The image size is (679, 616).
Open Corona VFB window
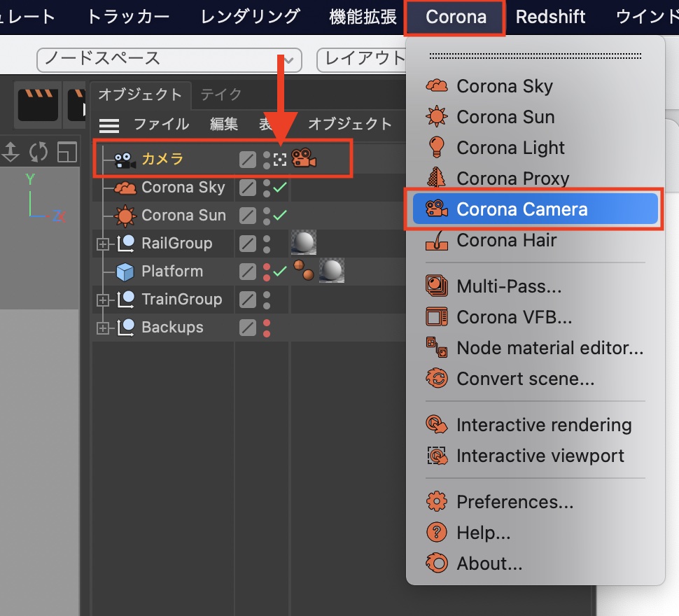coord(514,317)
